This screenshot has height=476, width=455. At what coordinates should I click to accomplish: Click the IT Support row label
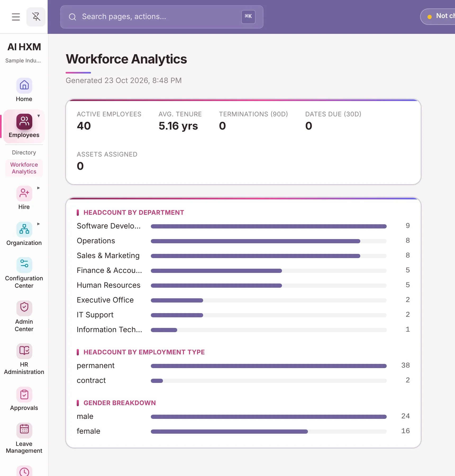click(95, 315)
